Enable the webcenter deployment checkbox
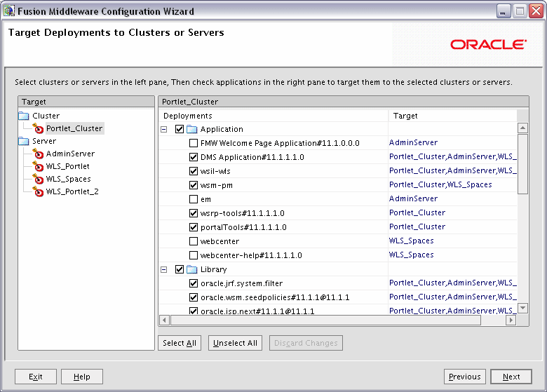The image size is (547, 392). click(194, 241)
